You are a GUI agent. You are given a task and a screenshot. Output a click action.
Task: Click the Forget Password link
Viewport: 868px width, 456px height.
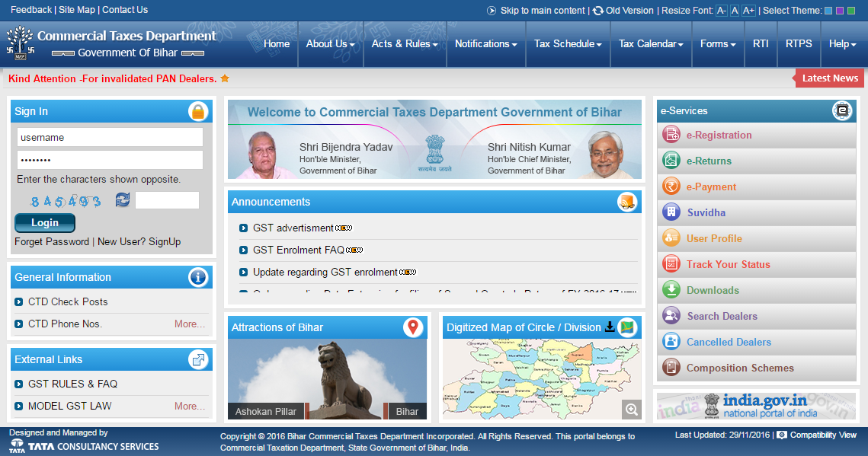click(52, 242)
